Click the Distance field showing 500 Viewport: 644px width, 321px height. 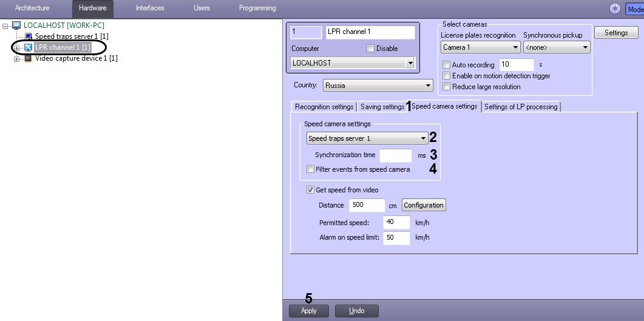(x=367, y=205)
